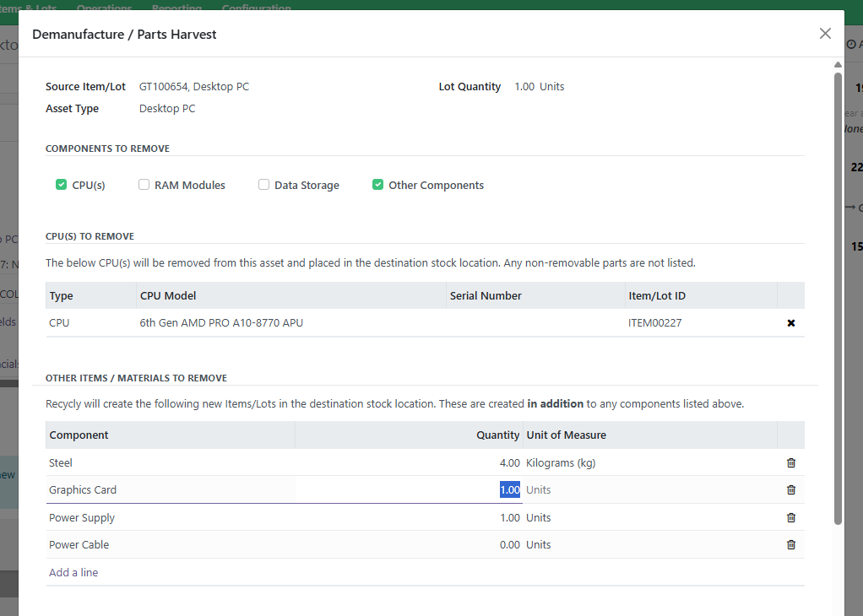Open the Graphics Card unit of measure dropdown

pyautogui.click(x=649, y=489)
